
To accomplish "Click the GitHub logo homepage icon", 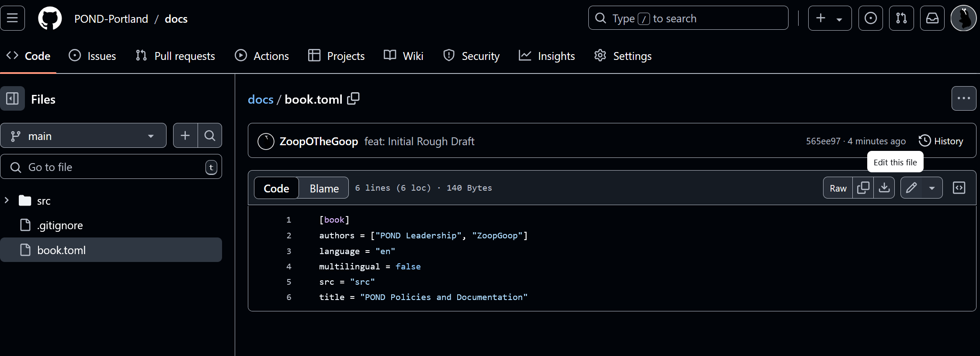I will 50,18.
